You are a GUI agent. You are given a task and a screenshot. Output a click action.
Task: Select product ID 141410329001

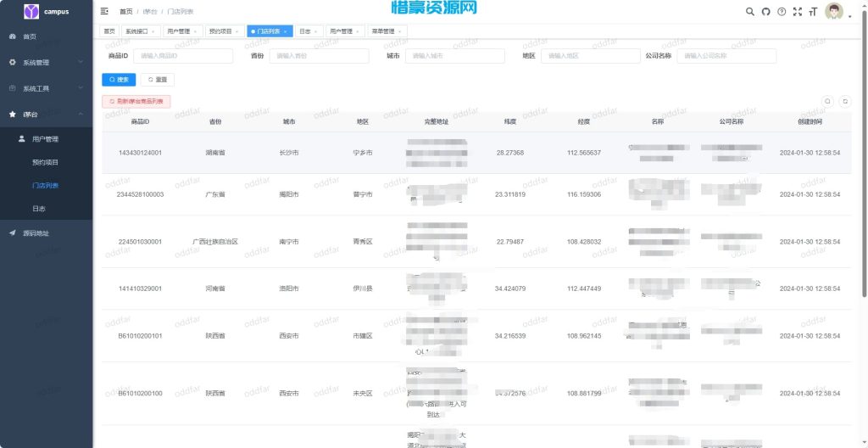click(140, 288)
